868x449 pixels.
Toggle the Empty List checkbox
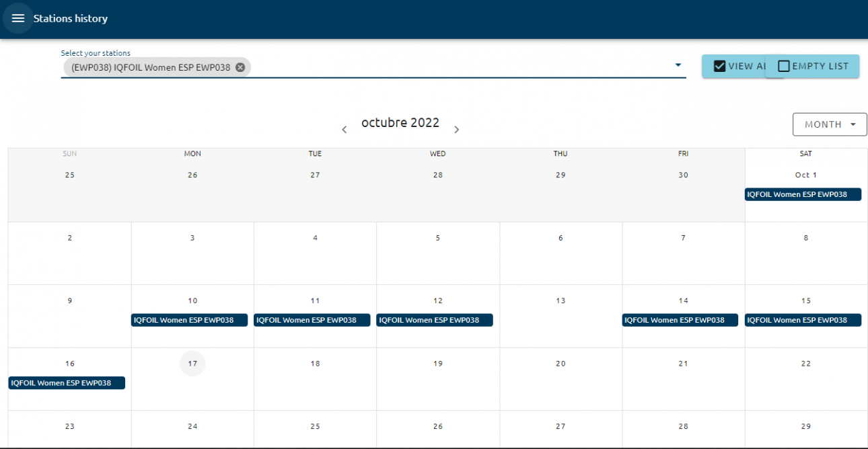[784, 66]
